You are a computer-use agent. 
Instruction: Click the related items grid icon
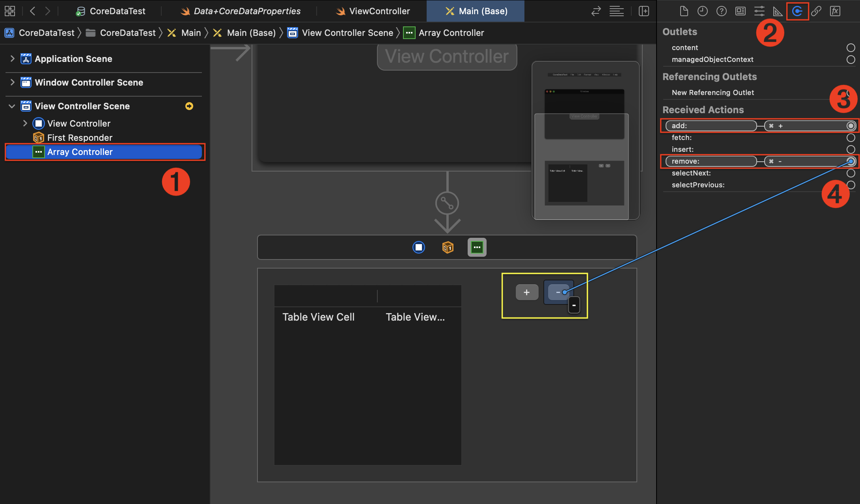point(10,11)
